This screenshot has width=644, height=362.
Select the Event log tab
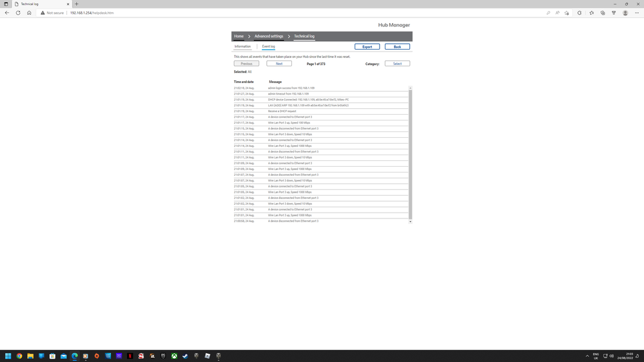pos(268,46)
